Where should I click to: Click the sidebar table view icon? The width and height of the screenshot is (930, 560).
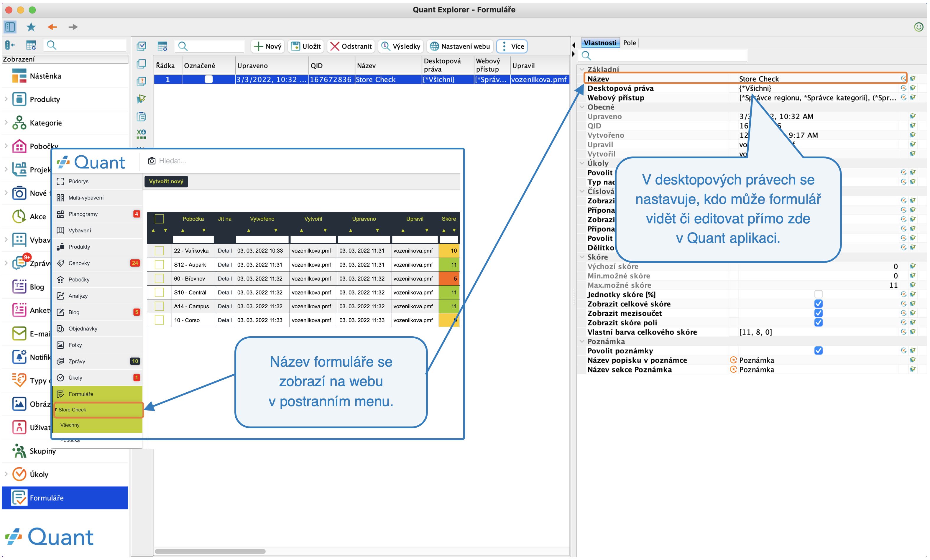pyautogui.click(x=31, y=45)
